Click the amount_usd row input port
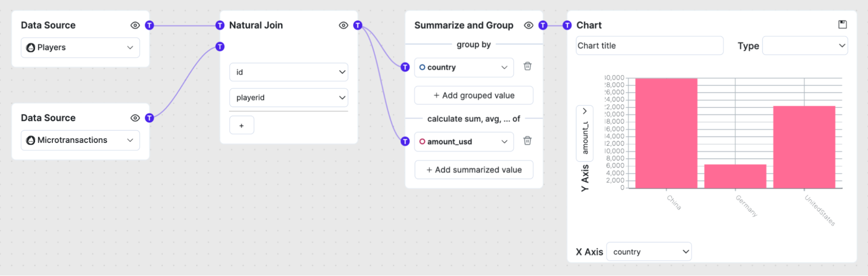The width and height of the screenshot is (868, 276). (405, 141)
